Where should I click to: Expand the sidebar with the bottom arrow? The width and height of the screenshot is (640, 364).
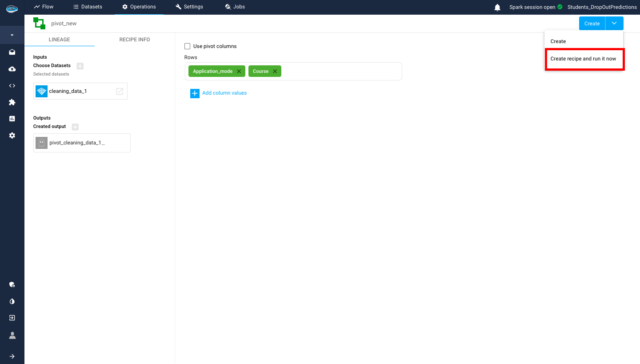click(12, 356)
